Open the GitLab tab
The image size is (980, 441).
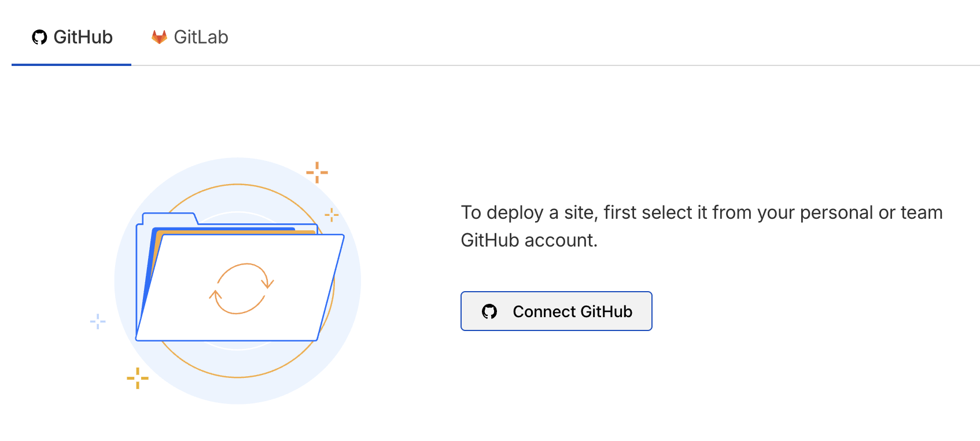[x=190, y=37]
